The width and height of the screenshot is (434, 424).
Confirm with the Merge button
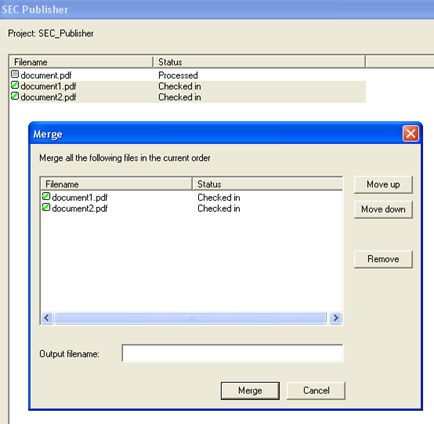click(x=250, y=390)
